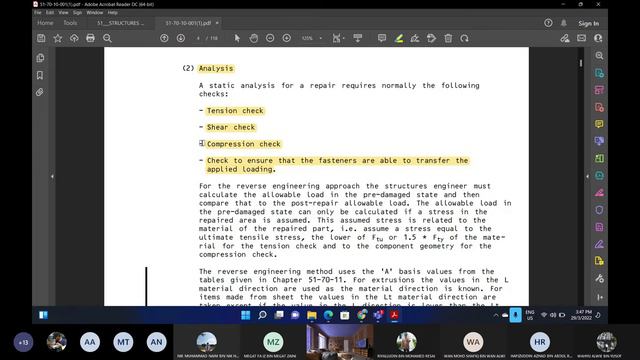This screenshot has height=360, width=640.
Task: Open the shield Protect tool in right pane
Action: tap(599, 210)
